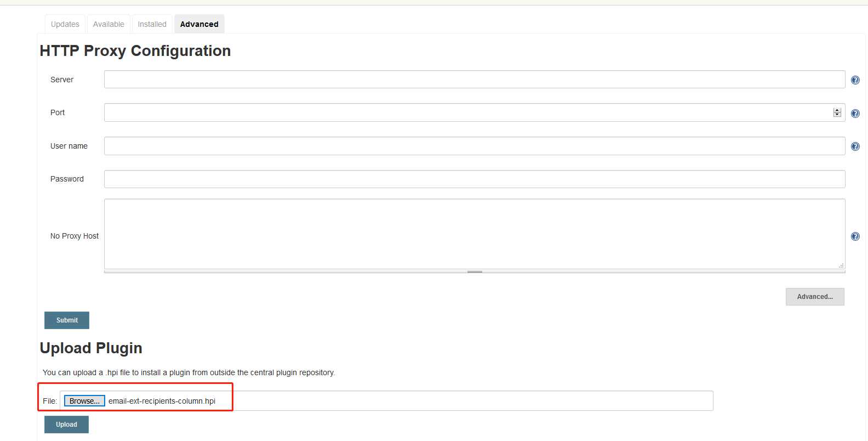This screenshot has height=441, width=868.
Task: Click the Server label
Action: 62,80
